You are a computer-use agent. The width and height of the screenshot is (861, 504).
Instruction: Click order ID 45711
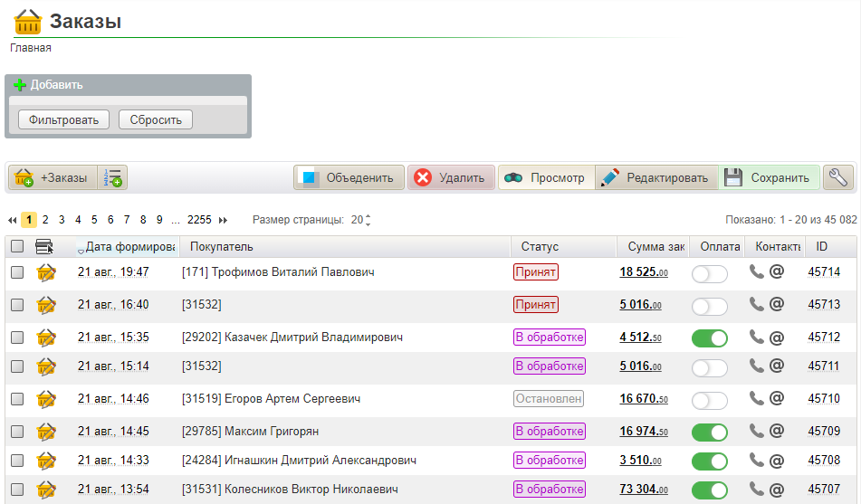[824, 366]
